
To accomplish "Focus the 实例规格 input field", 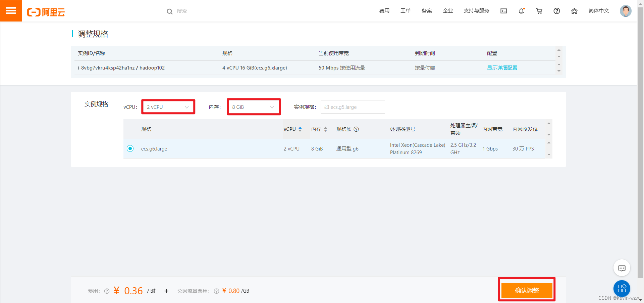I will 353,107.
